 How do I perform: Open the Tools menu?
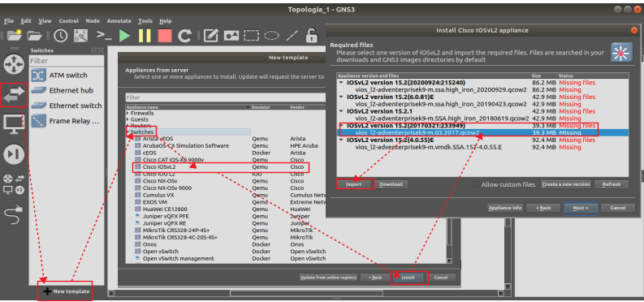click(x=145, y=21)
